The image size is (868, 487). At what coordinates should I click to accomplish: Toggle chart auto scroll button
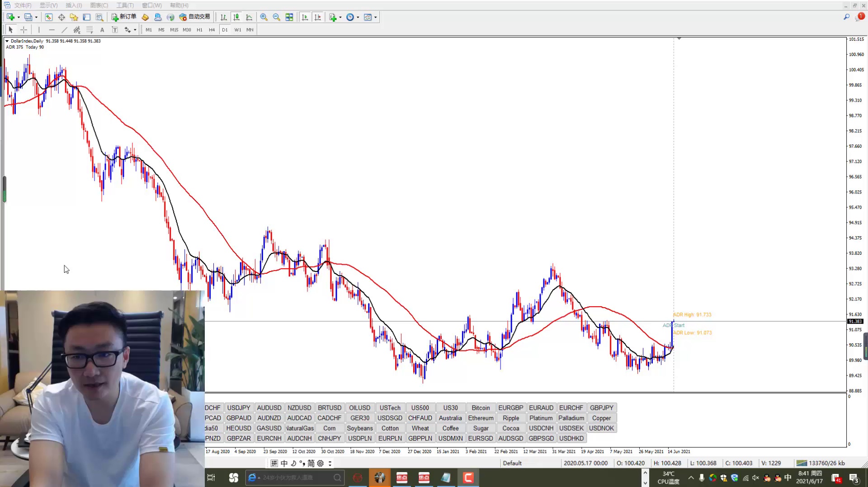305,17
